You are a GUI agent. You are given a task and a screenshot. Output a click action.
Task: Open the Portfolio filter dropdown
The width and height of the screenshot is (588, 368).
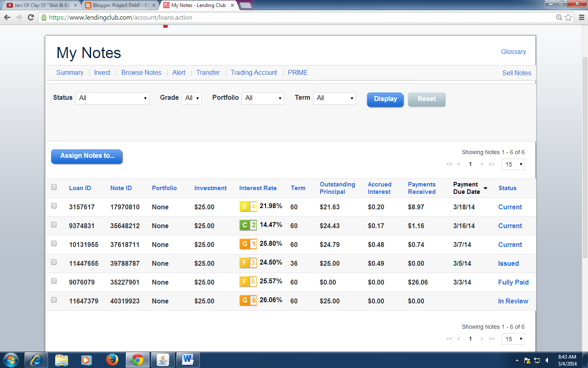tap(263, 98)
